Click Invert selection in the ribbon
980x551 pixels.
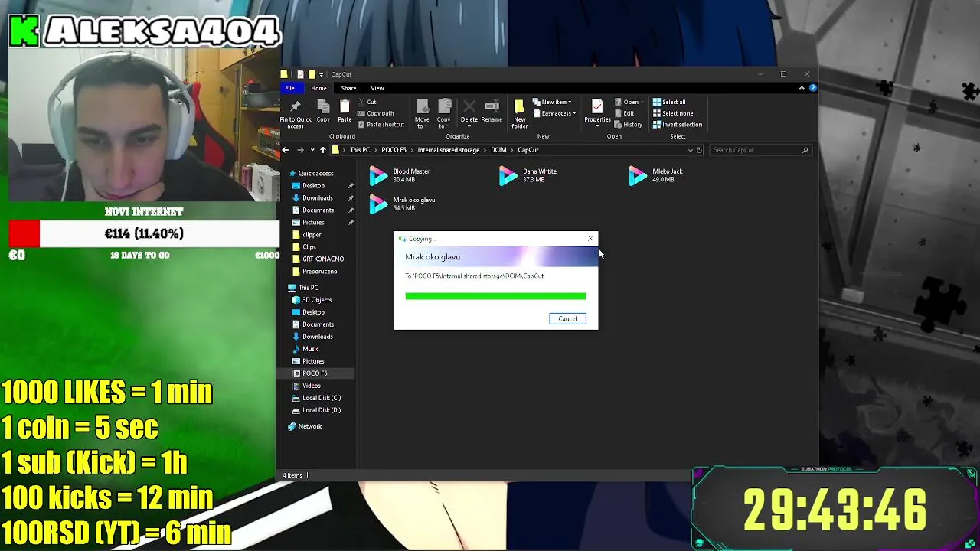(x=677, y=125)
